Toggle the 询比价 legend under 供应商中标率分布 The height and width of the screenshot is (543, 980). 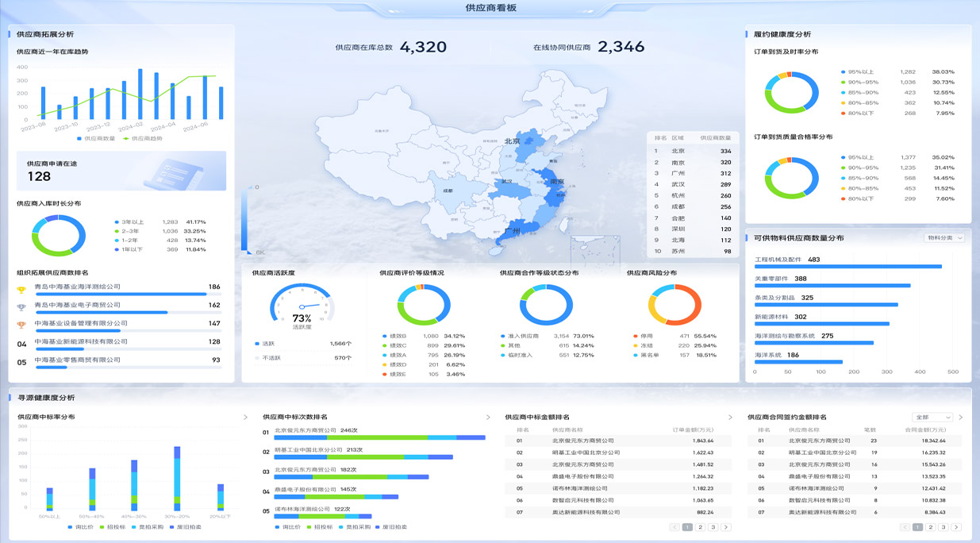click(82, 526)
